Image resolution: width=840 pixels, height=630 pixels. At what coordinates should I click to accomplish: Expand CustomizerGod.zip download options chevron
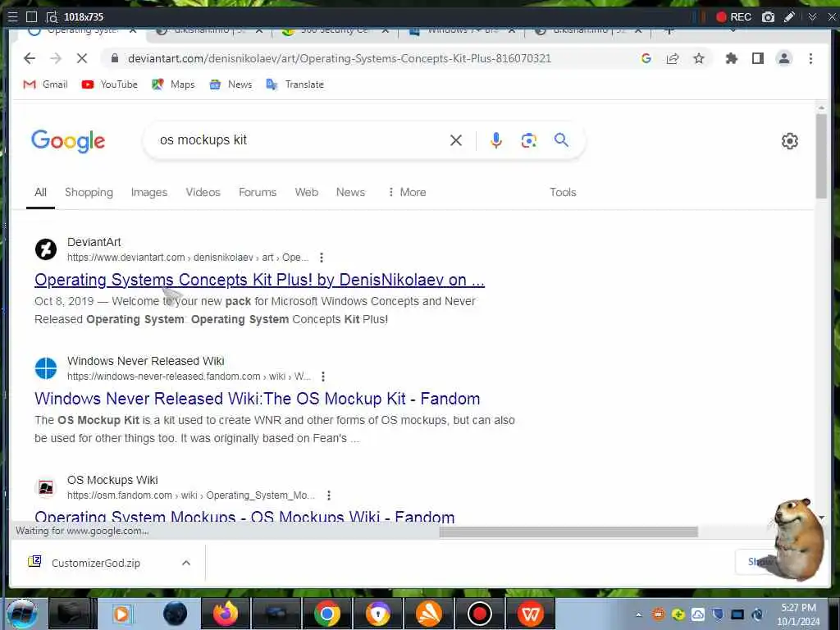[x=186, y=563]
